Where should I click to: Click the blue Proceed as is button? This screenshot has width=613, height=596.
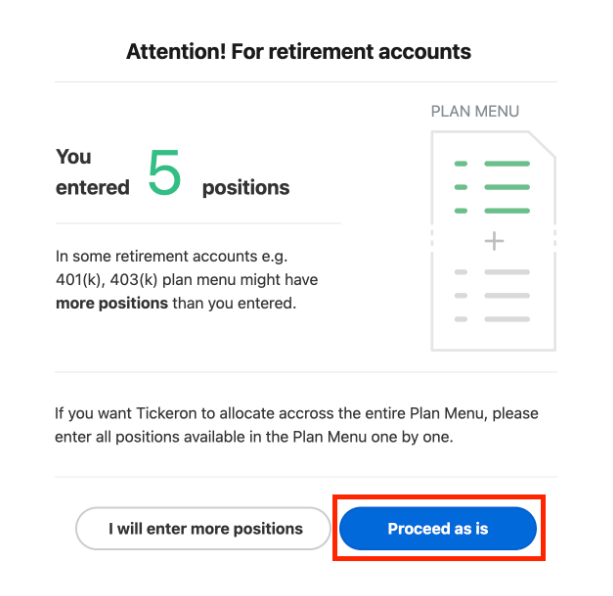(438, 528)
